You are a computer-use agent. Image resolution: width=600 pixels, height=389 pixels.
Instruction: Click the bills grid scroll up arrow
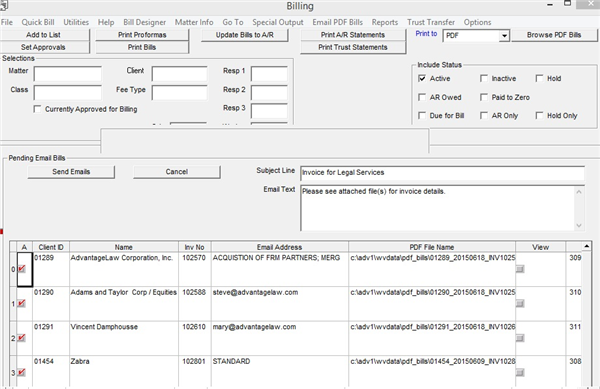pyautogui.click(x=586, y=246)
